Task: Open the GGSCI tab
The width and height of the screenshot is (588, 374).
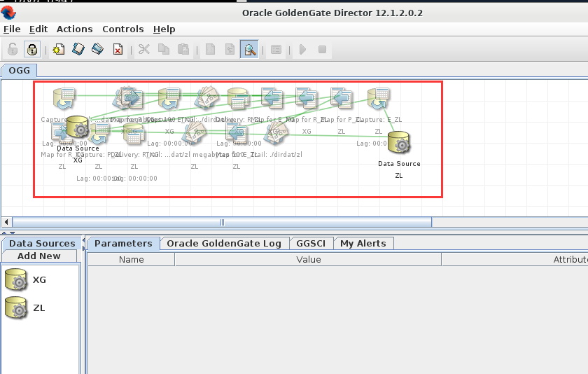Action: click(x=311, y=244)
